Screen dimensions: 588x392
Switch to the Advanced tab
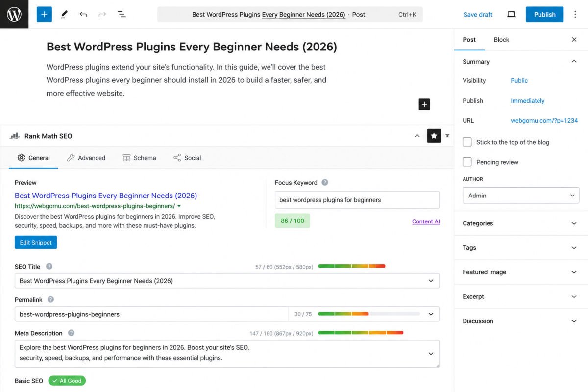point(86,158)
